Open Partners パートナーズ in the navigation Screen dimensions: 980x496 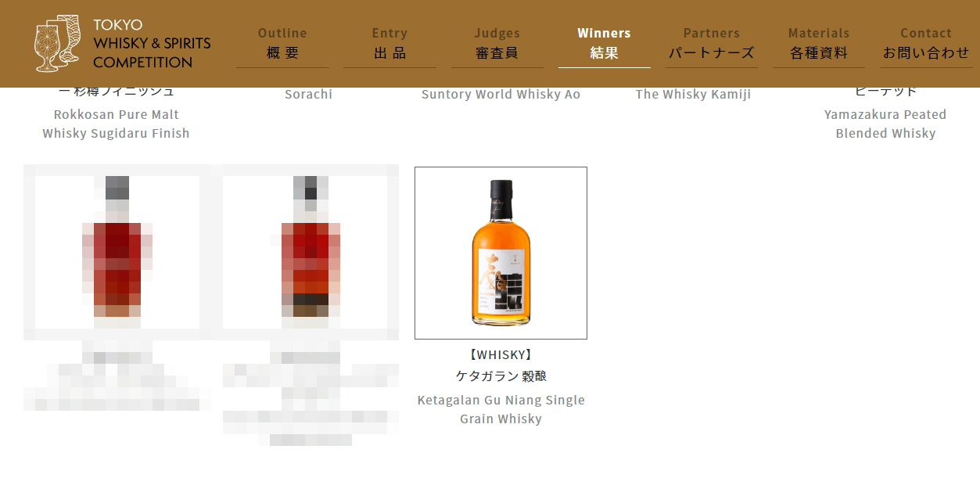(711, 43)
